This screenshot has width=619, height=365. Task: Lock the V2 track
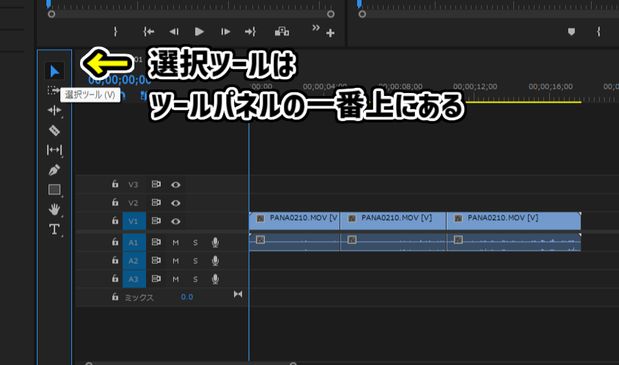point(115,202)
